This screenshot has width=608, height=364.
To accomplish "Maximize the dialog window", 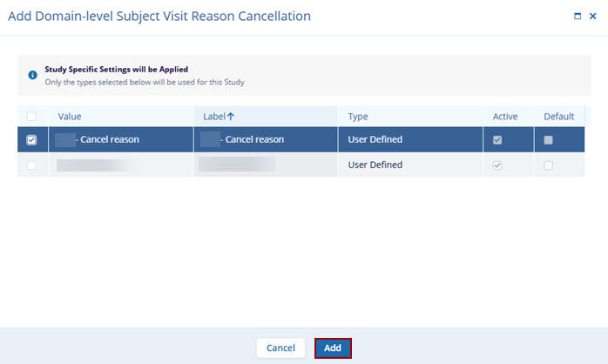I will click(578, 16).
